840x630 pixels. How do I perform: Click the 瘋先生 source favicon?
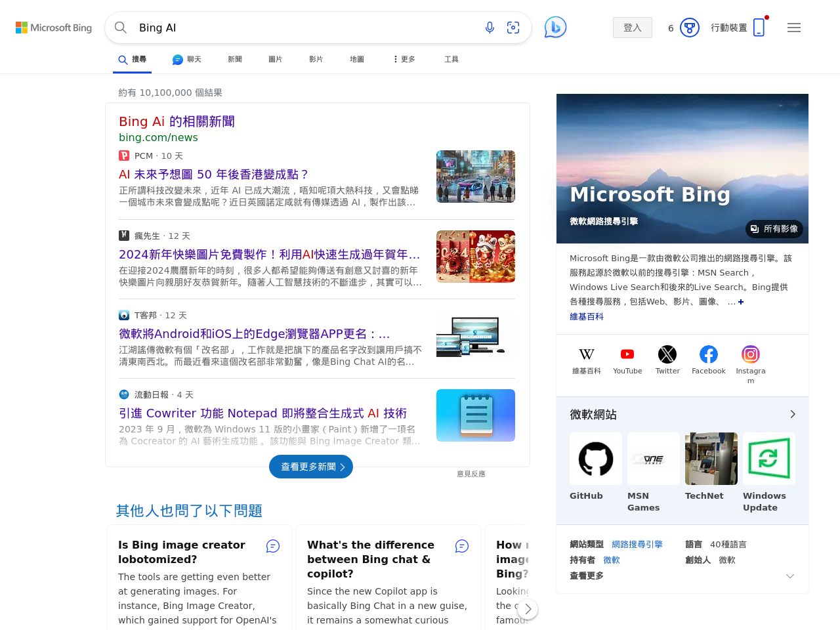pos(124,236)
